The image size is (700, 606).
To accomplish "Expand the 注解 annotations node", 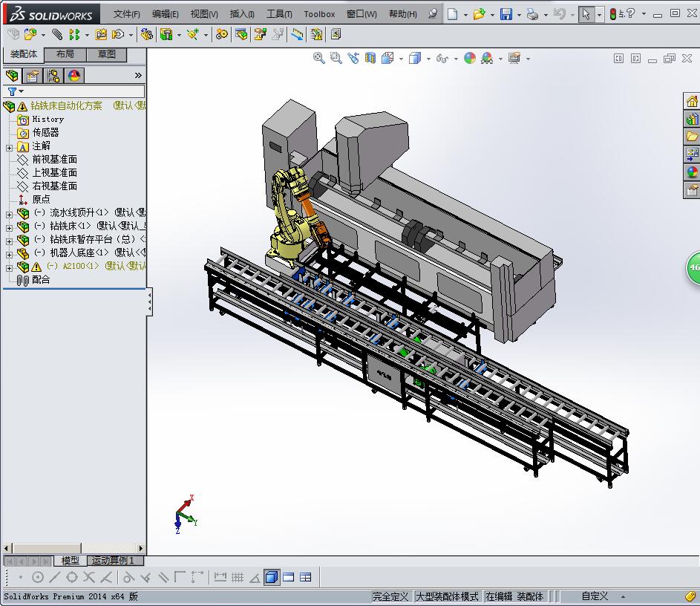I will (9, 147).
